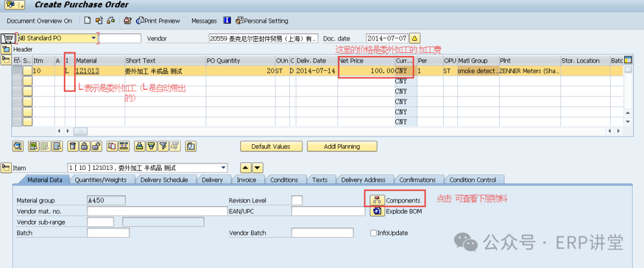Click into the Vendor Batch input field
This screenshot has height=268, width=644.
coord(322,233)
